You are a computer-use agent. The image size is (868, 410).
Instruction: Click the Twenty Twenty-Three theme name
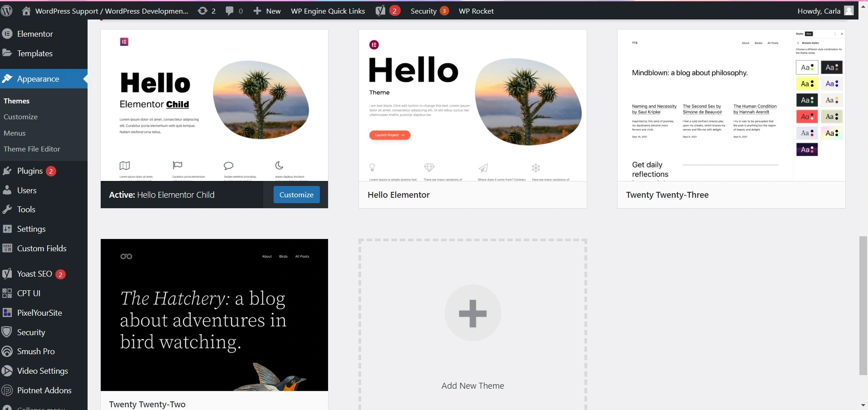667,195
